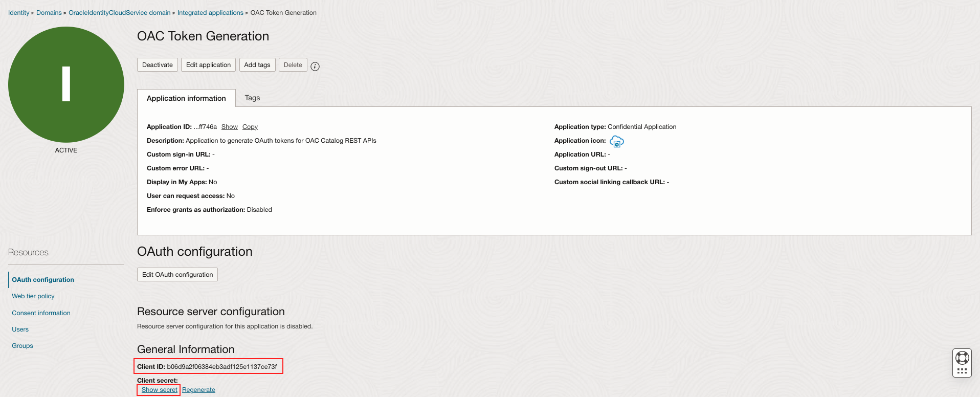Click Edit application button
The width and height of the screenshot is (980, 397).
208,65
